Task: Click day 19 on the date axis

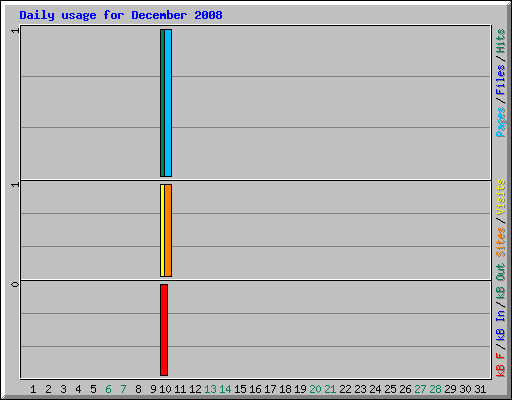Action: pyautogui.click(x=300, y=389)
